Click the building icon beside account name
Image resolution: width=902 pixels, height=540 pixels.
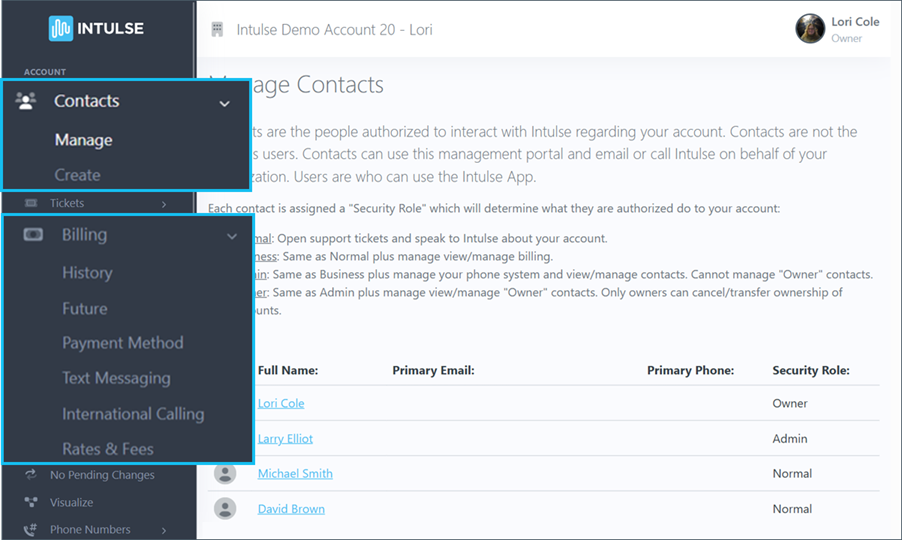(x=217, y=29)
